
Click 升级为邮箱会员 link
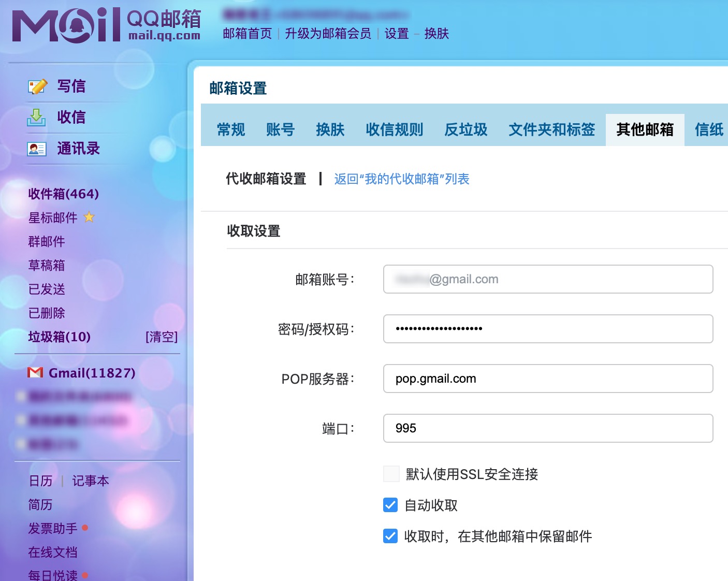point(328,34)
